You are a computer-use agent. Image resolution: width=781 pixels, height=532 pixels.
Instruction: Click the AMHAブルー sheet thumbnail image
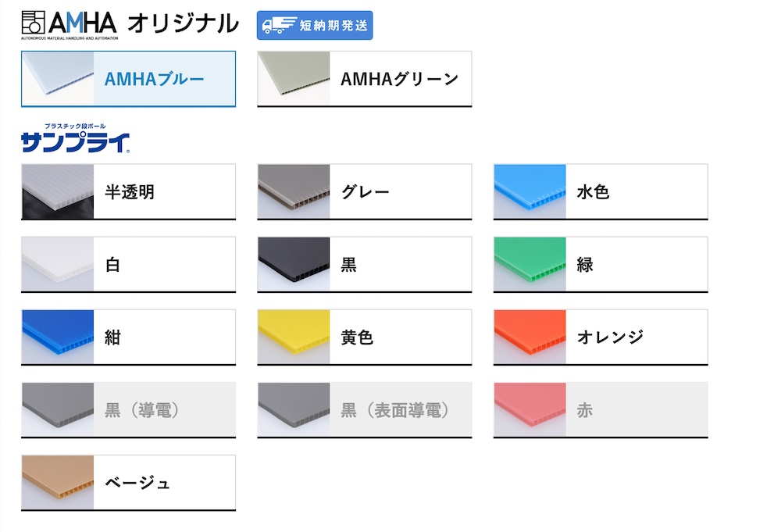click(57, 79)
